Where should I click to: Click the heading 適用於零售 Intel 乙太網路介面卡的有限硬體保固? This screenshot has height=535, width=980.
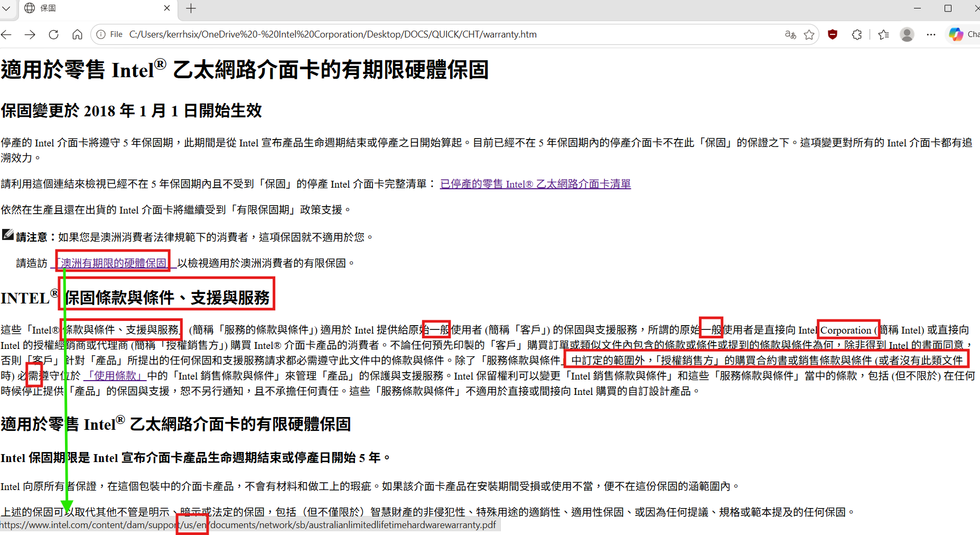(176, 424)
